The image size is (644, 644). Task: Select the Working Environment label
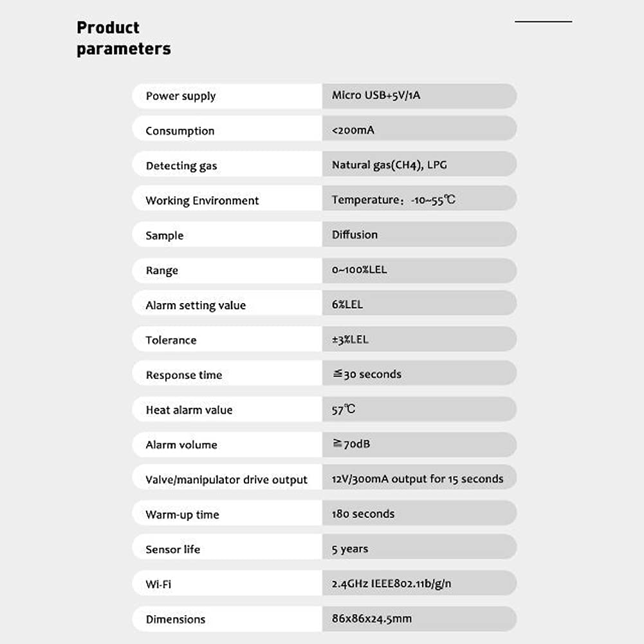click(202, 200)
